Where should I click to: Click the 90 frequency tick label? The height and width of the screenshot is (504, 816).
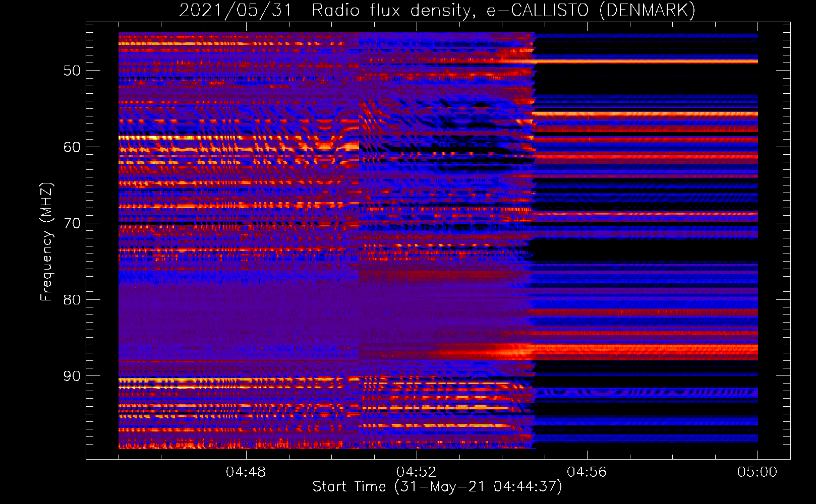[72, 376]
